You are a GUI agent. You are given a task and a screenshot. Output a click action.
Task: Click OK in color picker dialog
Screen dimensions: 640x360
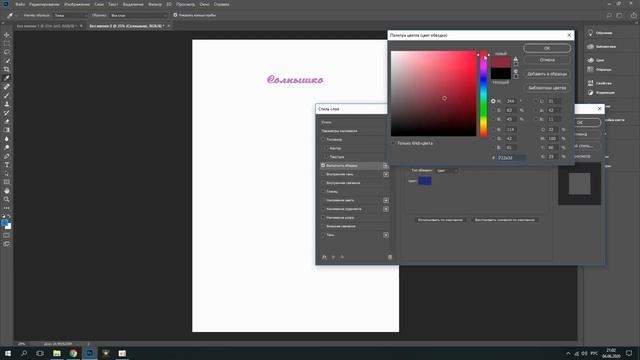pos(547,48)
